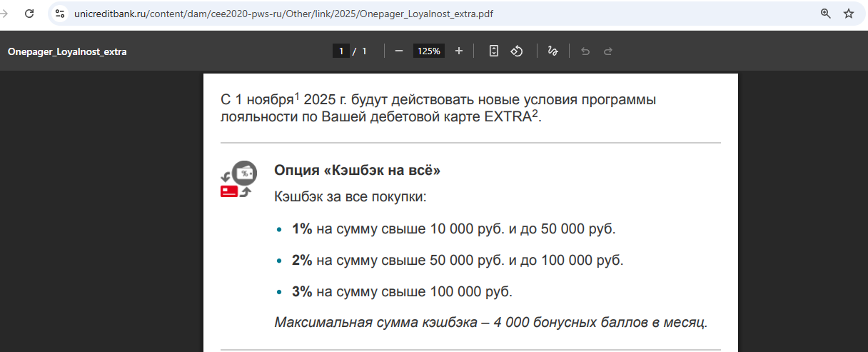Image resolution: width=868 pixels, height=352 pixels.
Task: Click the heading «Кэшбэк на всё»
Action: (x=357, y=171)
